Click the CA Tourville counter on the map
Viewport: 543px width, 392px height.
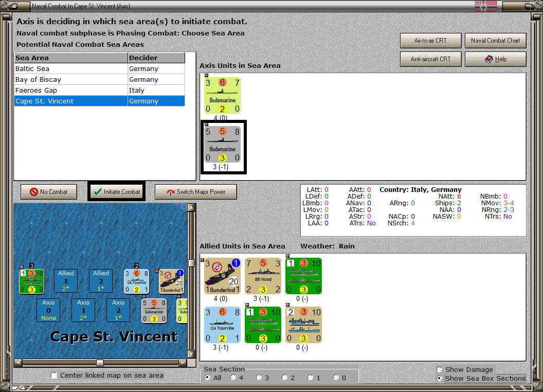[137, 281]
